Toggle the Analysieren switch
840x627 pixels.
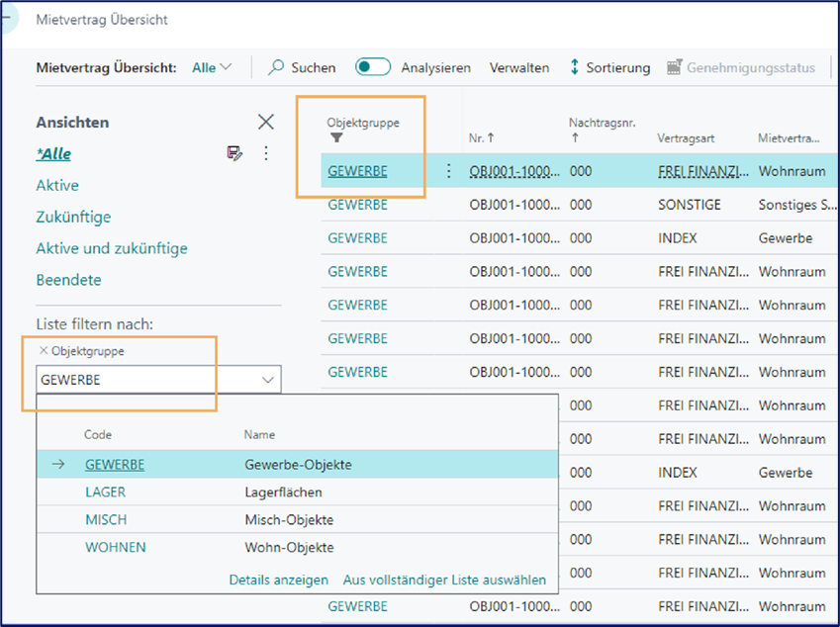[373, 67]
